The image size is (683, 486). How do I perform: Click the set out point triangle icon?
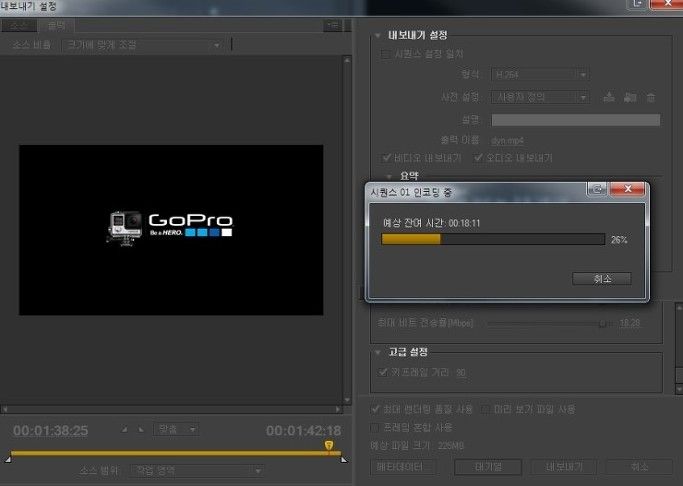(x=141, y=429)
